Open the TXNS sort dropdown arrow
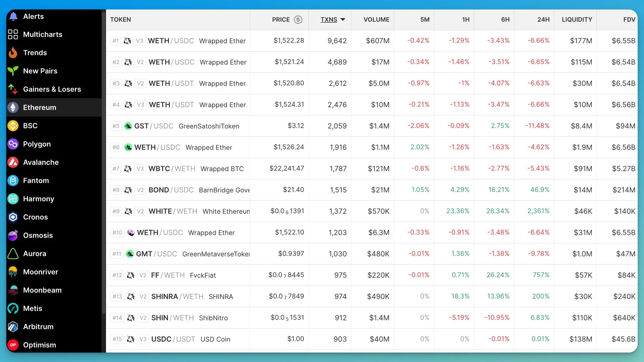This screenshot has height=362, width=644. [343, 20]
